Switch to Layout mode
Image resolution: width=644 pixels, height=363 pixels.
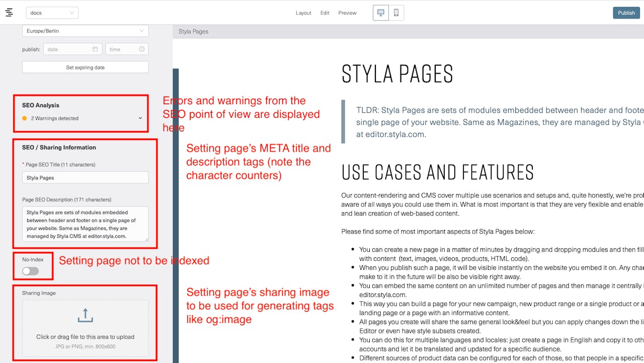[303, 13]
